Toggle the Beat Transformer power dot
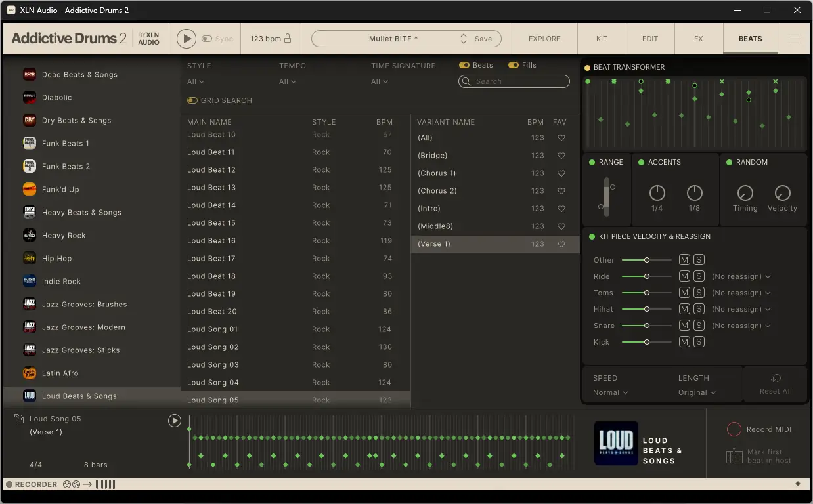Viewport: 813px width, 504px height. click(x=588, y=68)
